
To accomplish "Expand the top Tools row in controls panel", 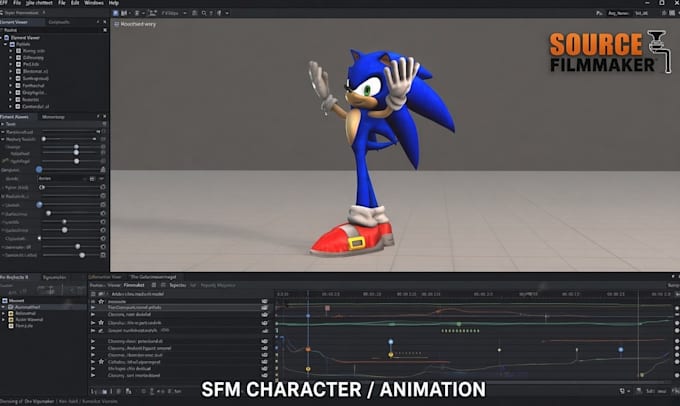I will 3,124.
